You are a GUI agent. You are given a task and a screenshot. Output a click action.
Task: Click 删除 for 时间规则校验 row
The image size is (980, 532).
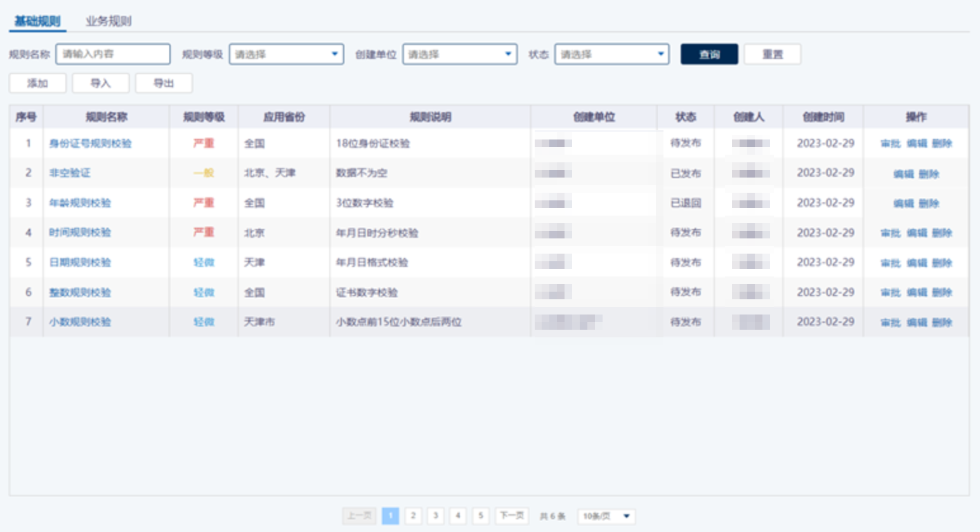point(942,233)
